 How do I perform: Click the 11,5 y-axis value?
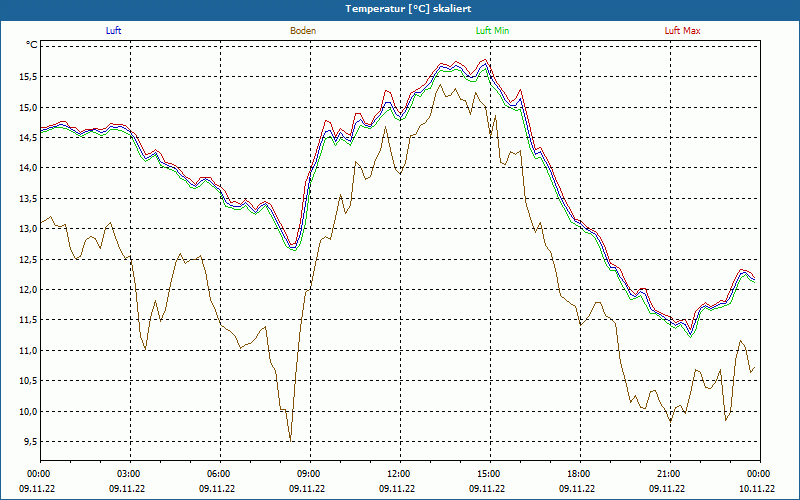(28, 320)
